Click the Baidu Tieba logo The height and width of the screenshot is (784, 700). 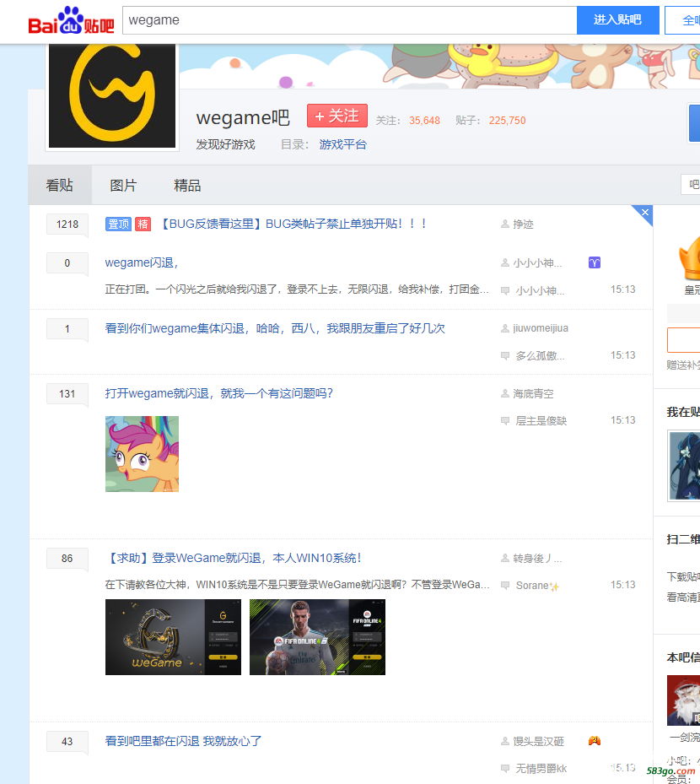71,20
